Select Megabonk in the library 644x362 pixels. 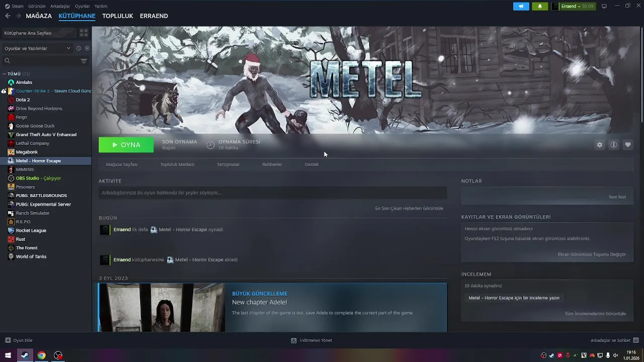pos(27,152)
